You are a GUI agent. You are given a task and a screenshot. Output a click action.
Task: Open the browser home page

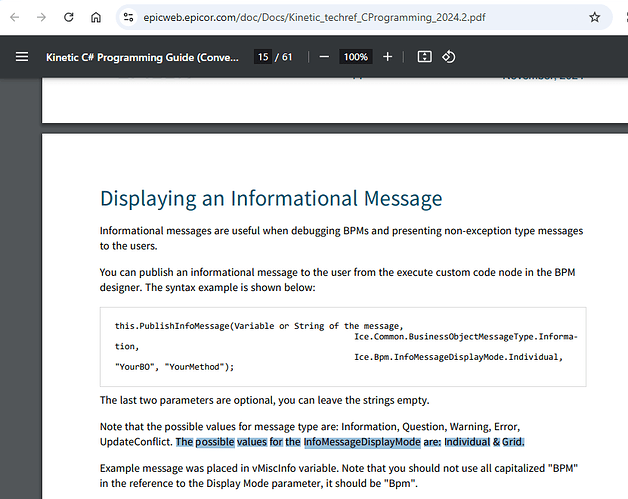96,17
